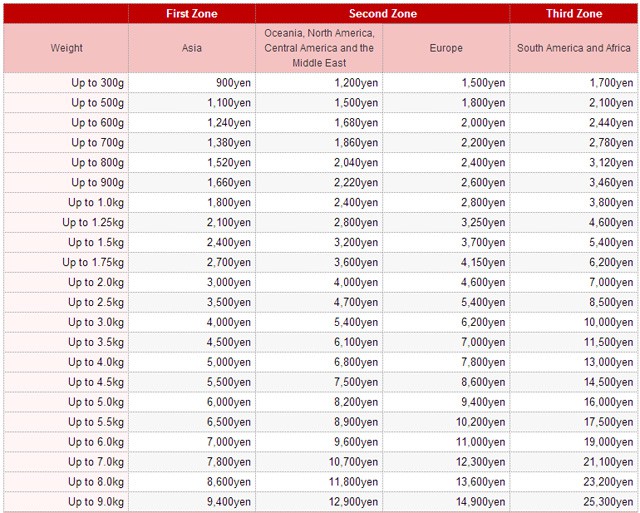Click the 900yen Asia price
This screenshot has height=513, width=640.
233,83
